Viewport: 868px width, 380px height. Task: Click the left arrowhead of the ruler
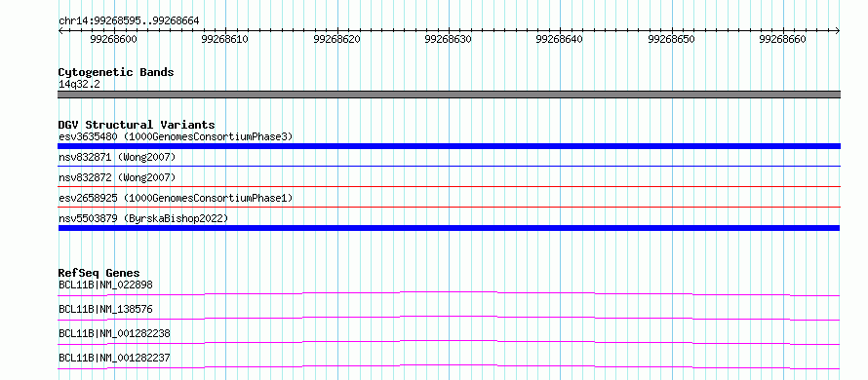tap(60, 31)
